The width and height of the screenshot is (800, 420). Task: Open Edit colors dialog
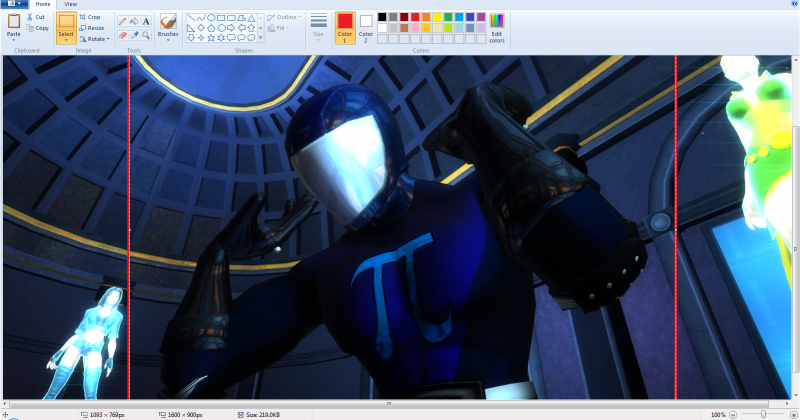497,28
